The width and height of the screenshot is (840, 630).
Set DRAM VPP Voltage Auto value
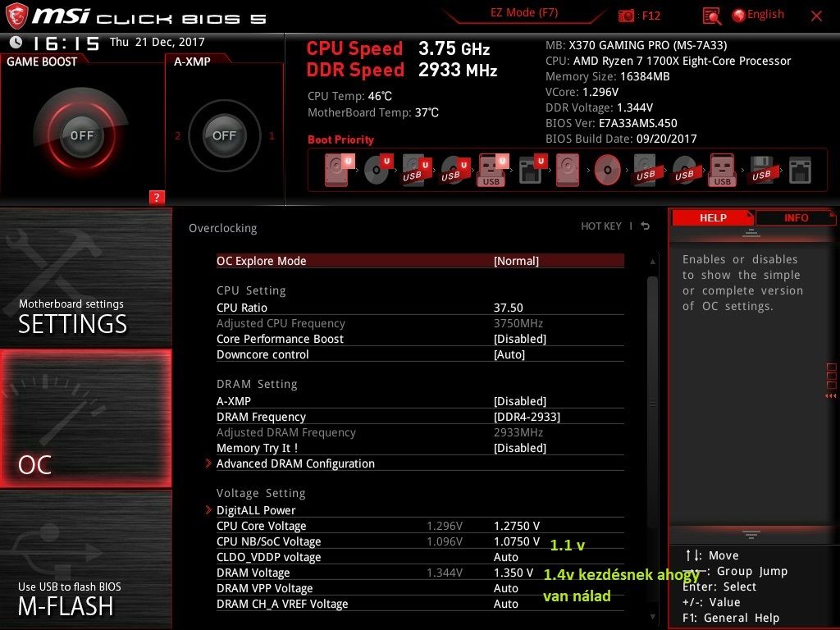coord(505,587)
